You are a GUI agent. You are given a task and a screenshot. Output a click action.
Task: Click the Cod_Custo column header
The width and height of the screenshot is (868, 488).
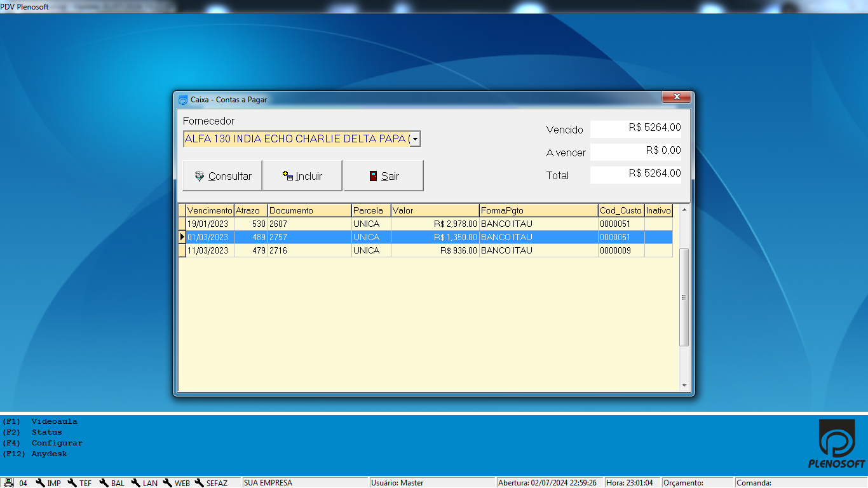click(621, 210)
